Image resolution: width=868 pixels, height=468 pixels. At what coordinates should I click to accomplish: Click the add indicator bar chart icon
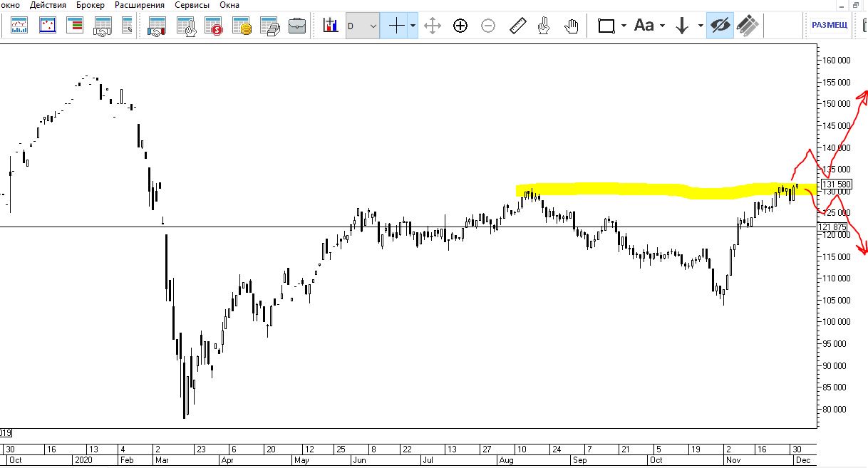click(x=331, y=26)
